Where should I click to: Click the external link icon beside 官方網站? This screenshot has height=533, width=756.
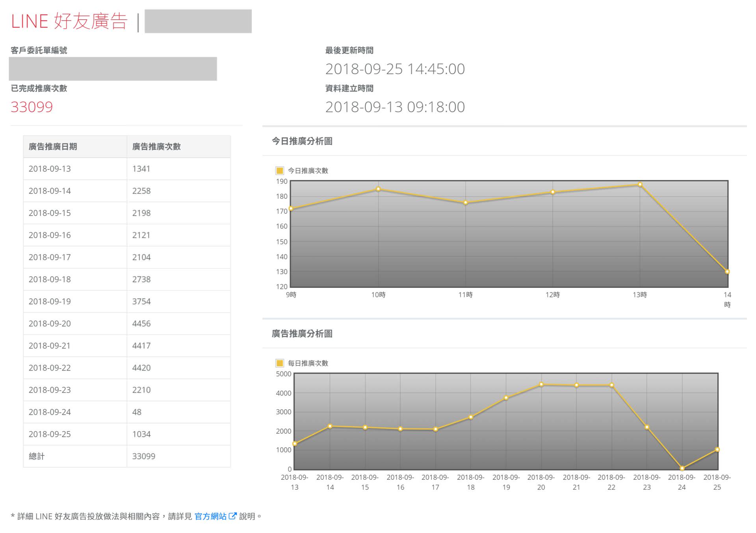point(232,516)
